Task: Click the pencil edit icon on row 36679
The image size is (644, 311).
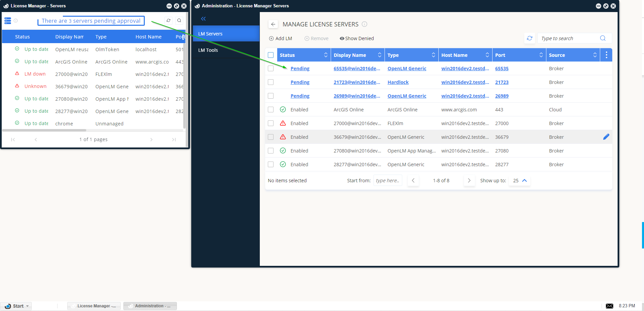Action: tap(606, 137)
